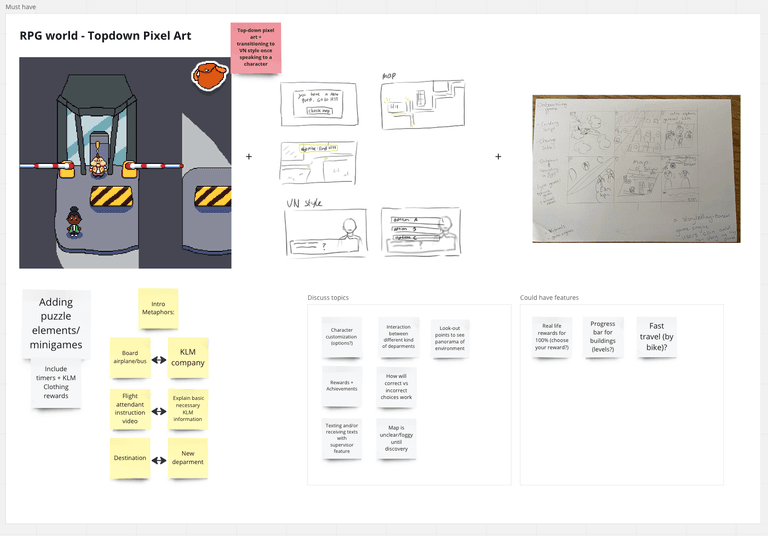768x536 pixels.
Task: Select the sketch wireframe with 'Check map' dialog
Action: pos(319,104)
